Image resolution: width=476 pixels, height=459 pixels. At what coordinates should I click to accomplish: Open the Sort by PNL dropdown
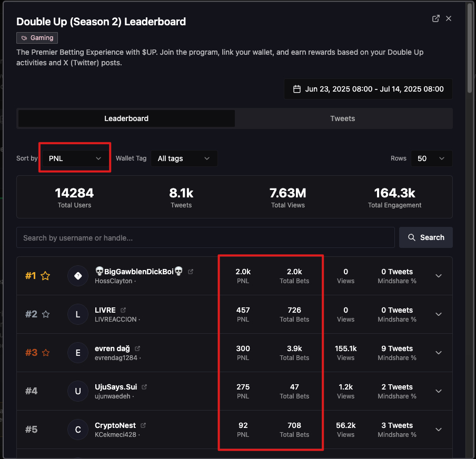(75, 158)
